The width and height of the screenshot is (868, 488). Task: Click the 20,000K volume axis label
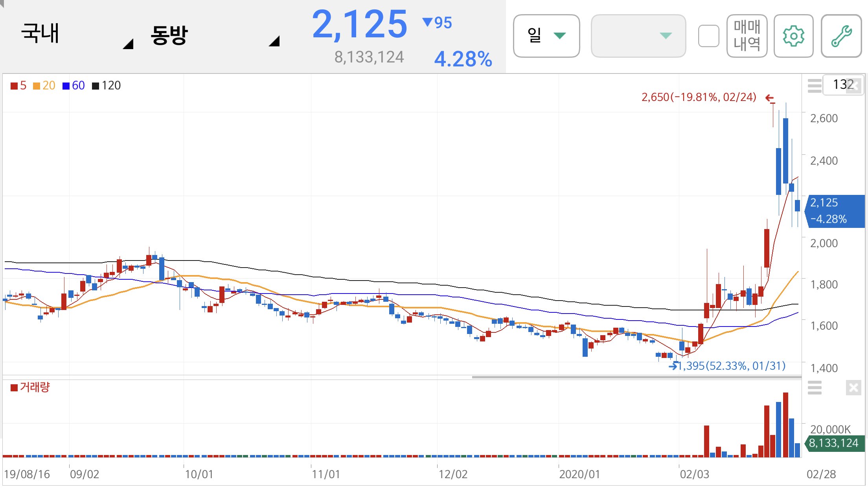click(x=830, y=429)
